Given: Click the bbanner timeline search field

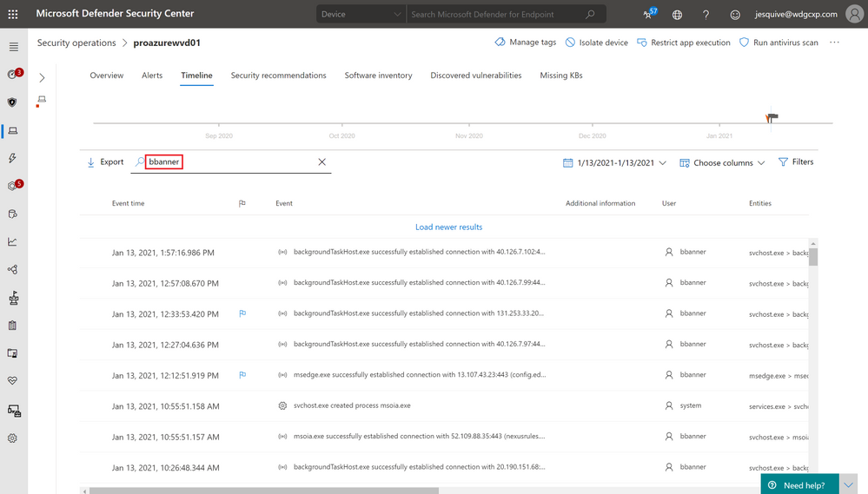Looking at the screenshot, I should 231,162.
